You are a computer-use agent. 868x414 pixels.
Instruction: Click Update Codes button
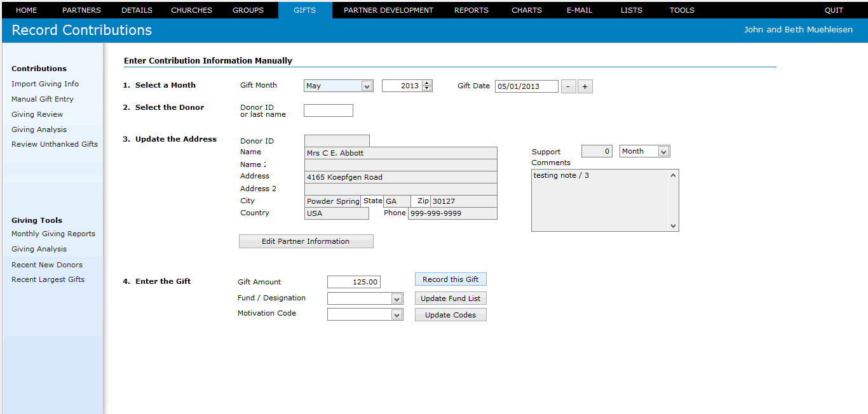pos(451,315)
